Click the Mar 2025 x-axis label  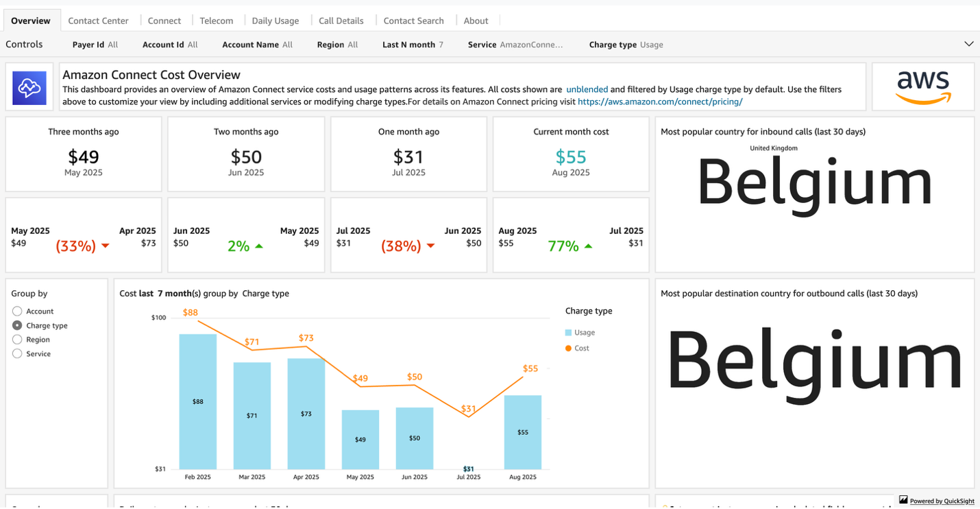[252, 477]
